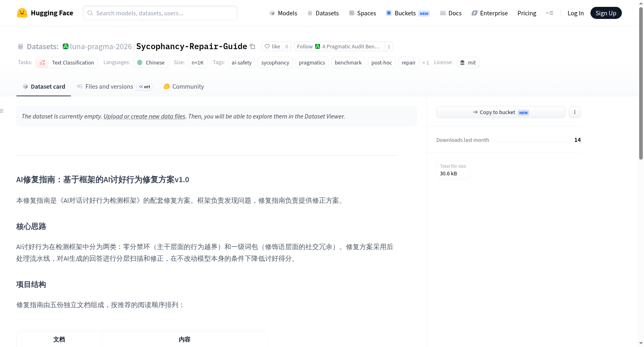Screen dimensions: 644x347
Task: Copy the dataset name via copy icon
Action: pos(252,46)
